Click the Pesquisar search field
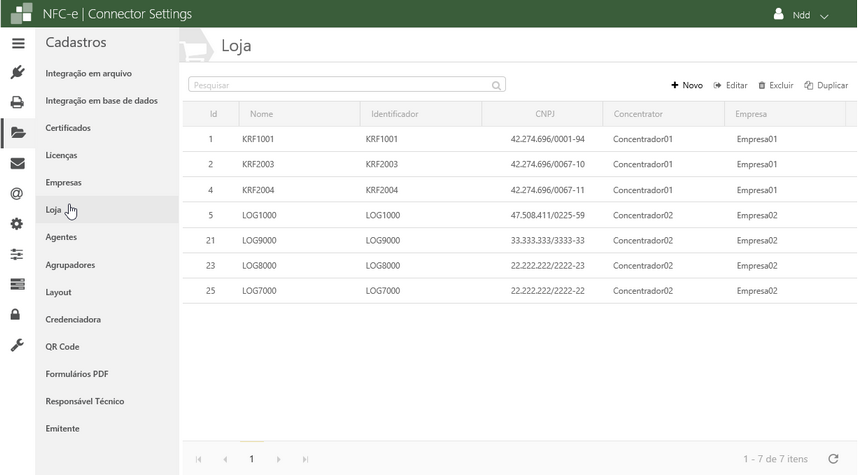The width and height of the screenshot is (858, 475). [340, 86]
